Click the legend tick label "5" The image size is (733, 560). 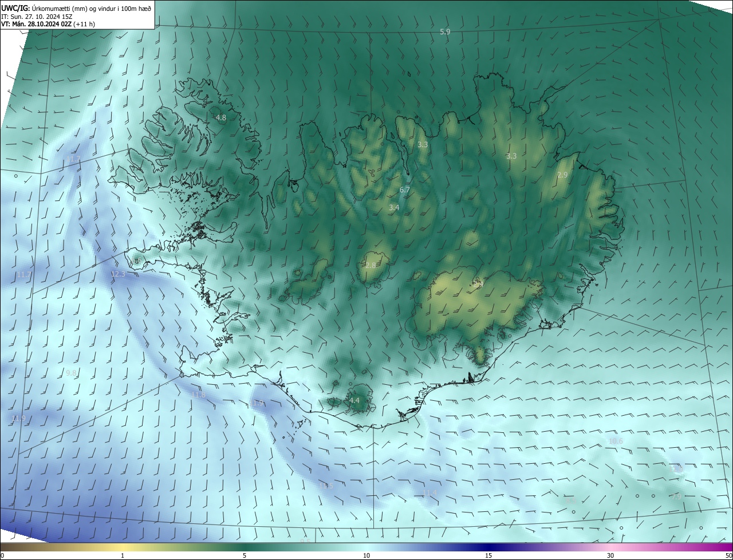[245, 555]
